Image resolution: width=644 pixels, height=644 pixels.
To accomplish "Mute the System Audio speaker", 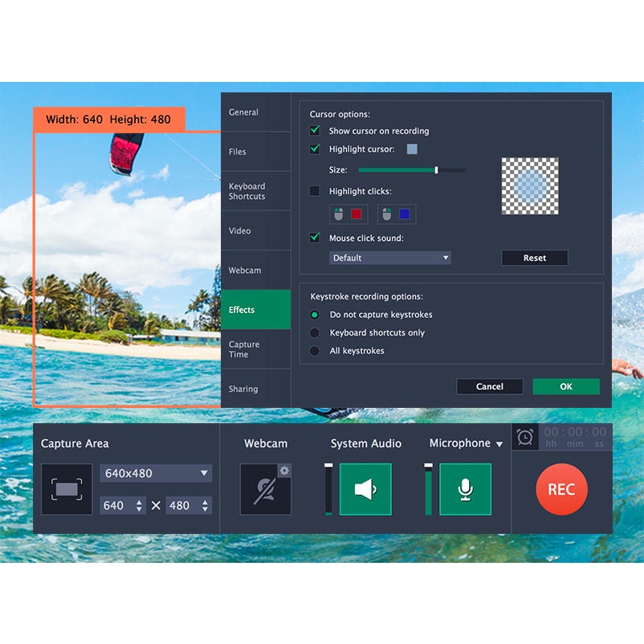I will point(365,489).
